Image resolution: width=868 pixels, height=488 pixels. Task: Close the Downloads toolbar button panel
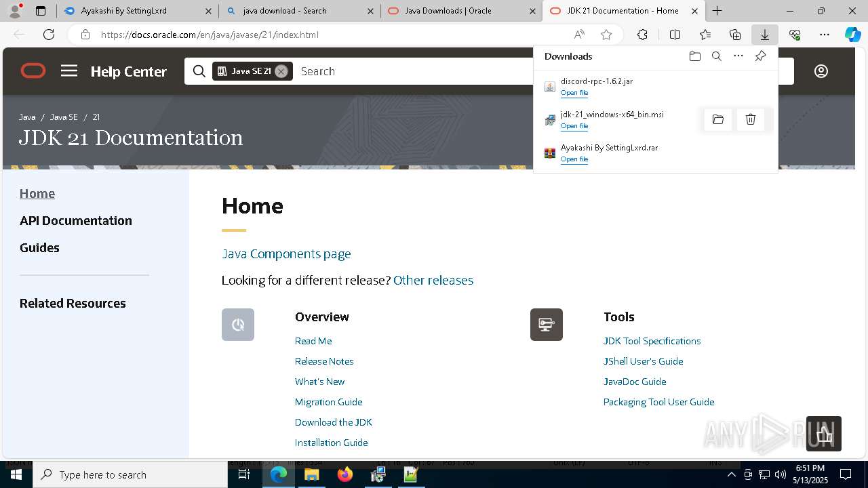coord(764,35)
